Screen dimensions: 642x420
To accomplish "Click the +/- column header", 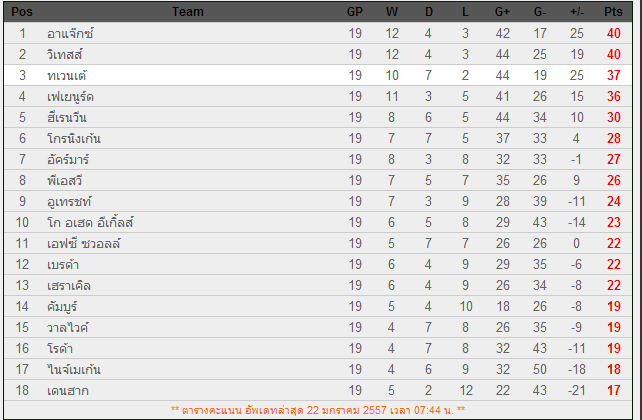I will pyautogui.click(x=576, y=12).
